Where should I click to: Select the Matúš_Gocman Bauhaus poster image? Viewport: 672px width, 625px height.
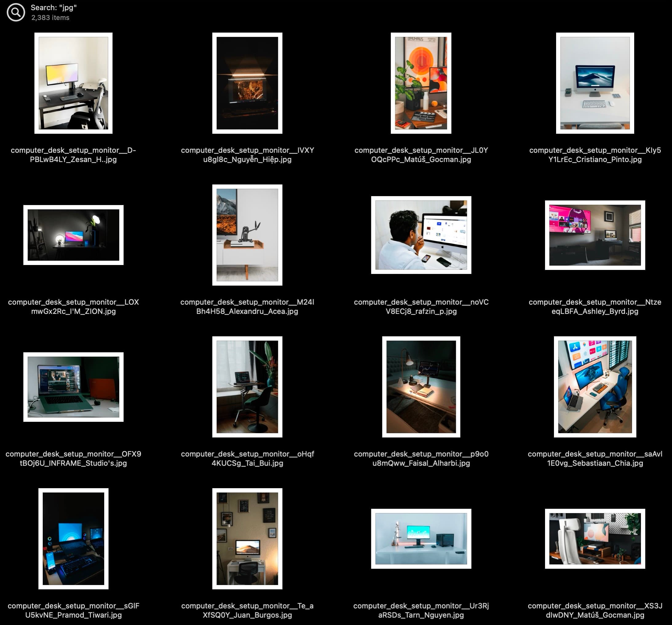pyautogui.click(x=421, y=82)
